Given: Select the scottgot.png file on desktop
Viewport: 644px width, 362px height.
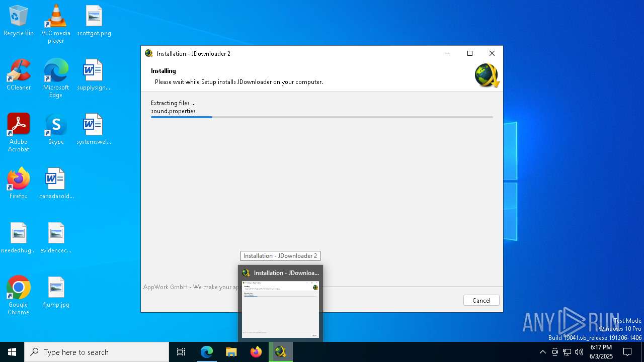Looking at the screenshot, I should tap(94, 21).
